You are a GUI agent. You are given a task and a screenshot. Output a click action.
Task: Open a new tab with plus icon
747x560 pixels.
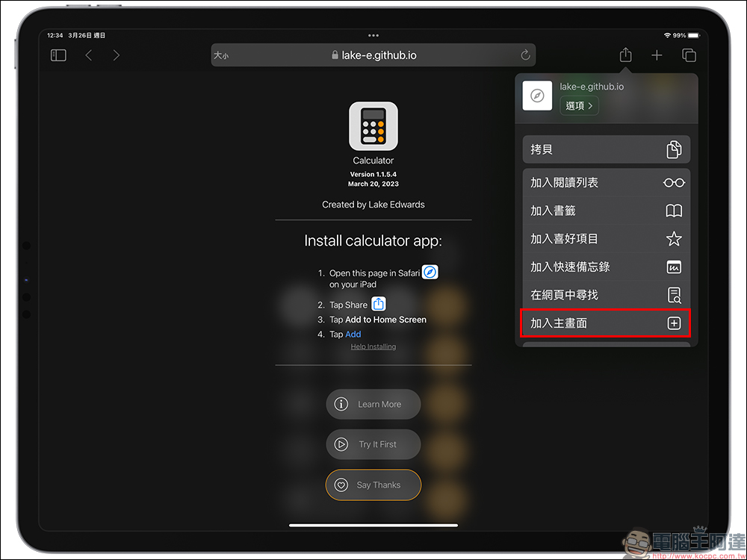click(x=657, y=55)
